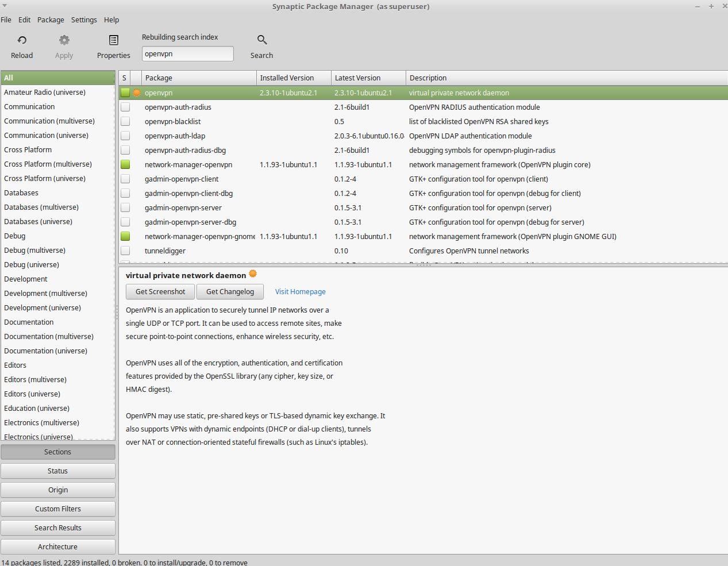This screenshot has width=728, height=566.
Task: Click the Apply gear icon
Action: pos(64,40)
